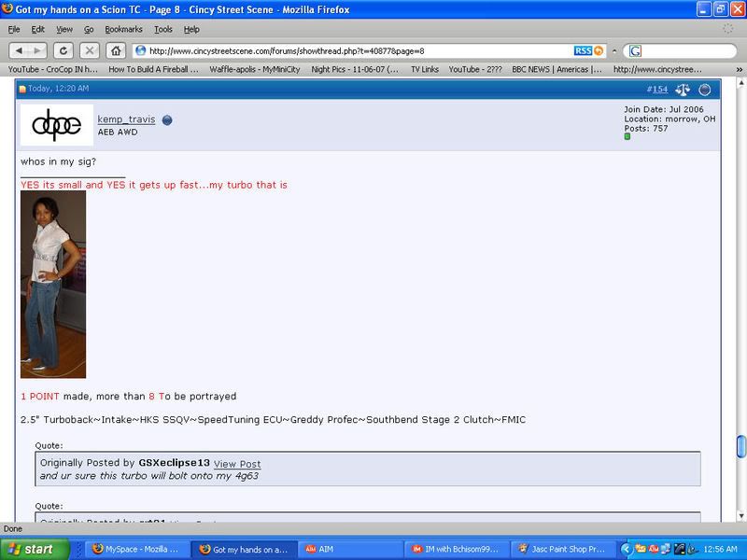Click the round report-post icon beside the scales
This screenshot has height=560, width=747.
tap(705, 90)
